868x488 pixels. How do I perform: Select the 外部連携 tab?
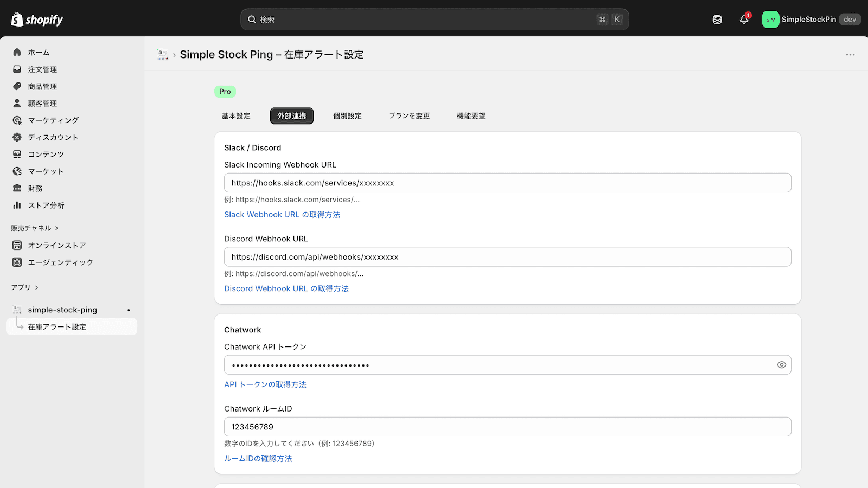[292, 116]
